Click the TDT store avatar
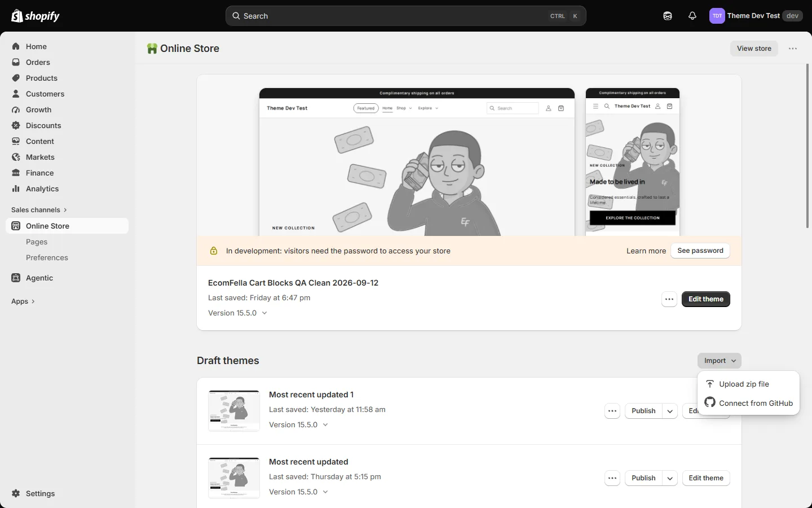 click(x=717, y=16)
